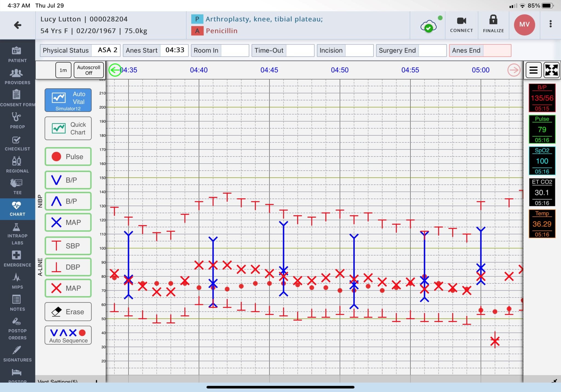Viewport: 561px width, 392px height.
Task: Open the chart hamburger list menu
Action: click(x=533, y=70)
